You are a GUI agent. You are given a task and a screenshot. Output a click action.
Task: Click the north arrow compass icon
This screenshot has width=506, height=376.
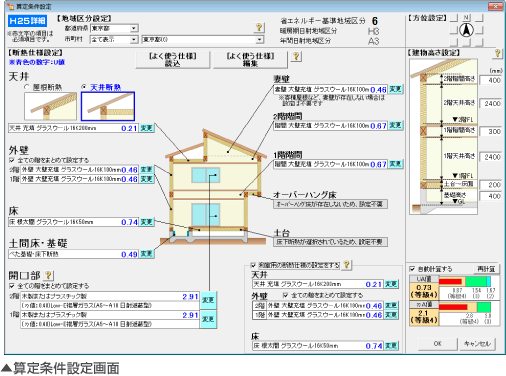pos(466,30)
